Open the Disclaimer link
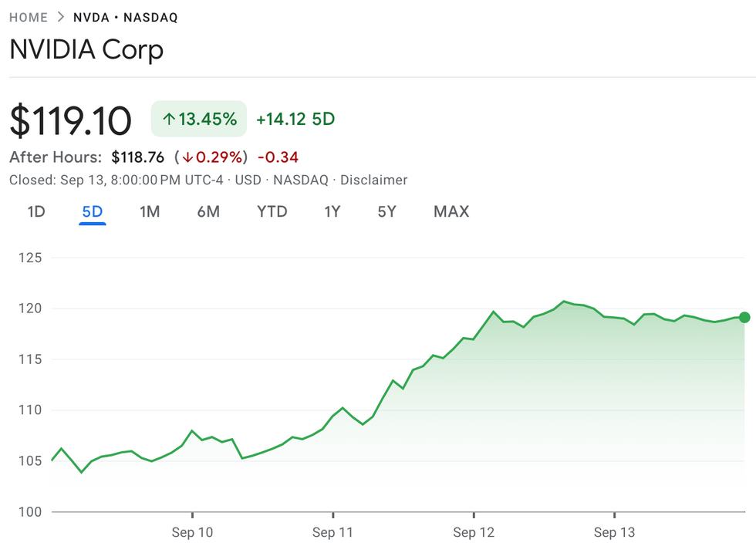The image size is (756, 553). pos(373,180)
